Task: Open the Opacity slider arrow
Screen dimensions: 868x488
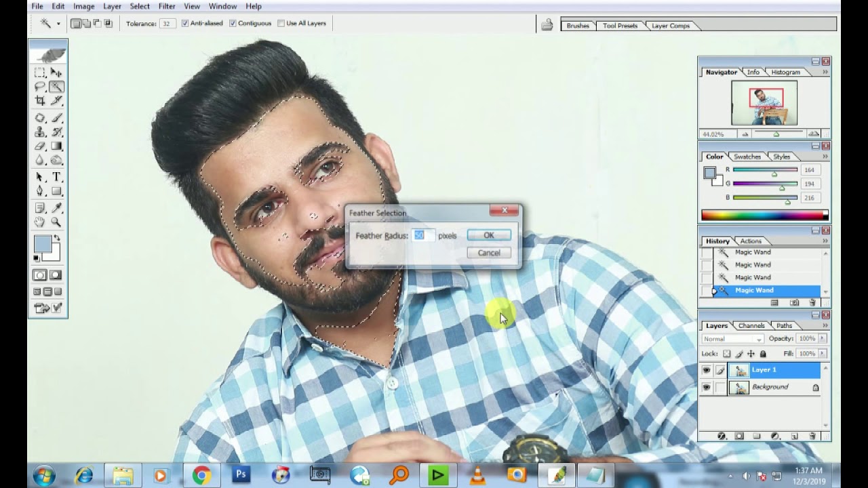Action: 823,338
